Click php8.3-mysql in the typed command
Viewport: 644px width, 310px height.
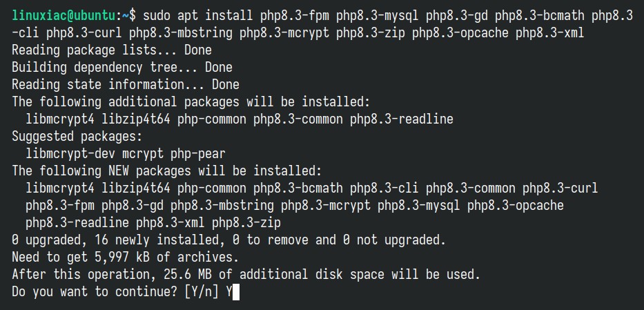coord(378,16)
